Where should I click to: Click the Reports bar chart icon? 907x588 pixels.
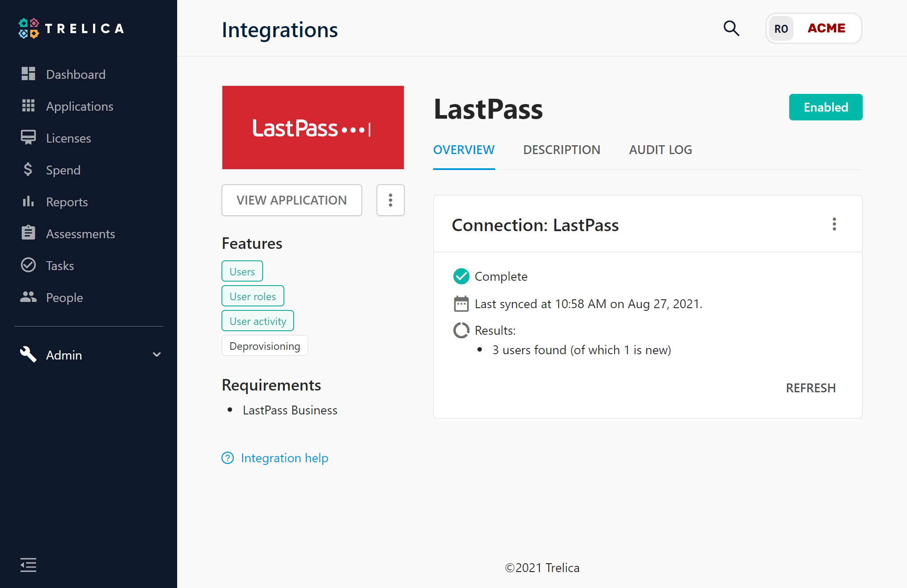click(x=28, y=201)
